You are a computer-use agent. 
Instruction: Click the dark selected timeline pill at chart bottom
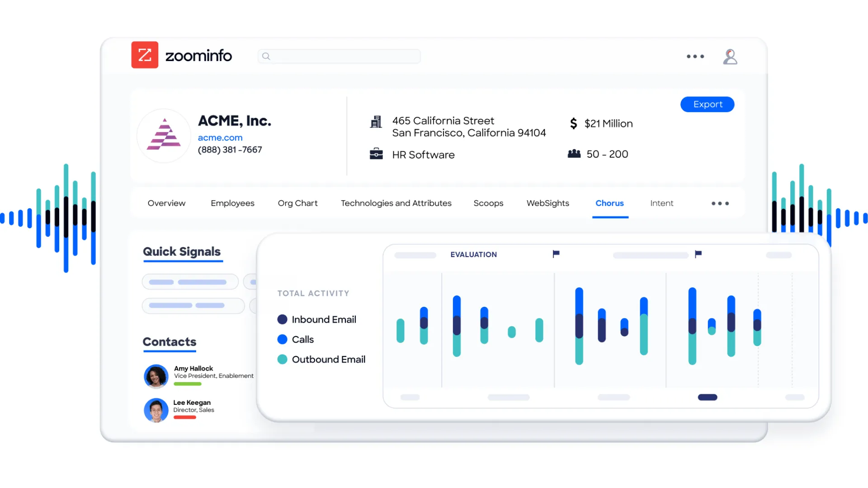[708, 397]
